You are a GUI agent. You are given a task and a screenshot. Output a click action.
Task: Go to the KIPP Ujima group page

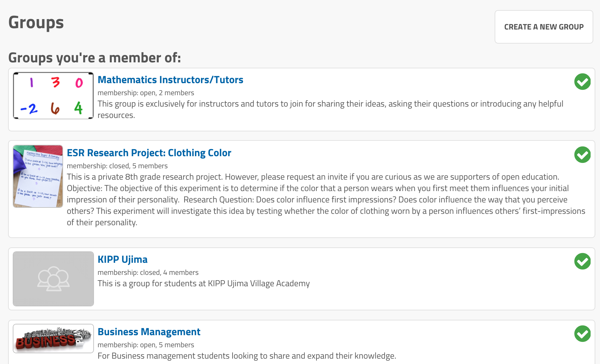122,259
